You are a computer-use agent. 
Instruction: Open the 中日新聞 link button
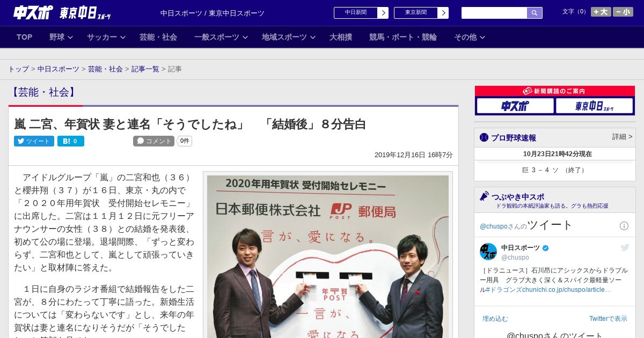356,13
